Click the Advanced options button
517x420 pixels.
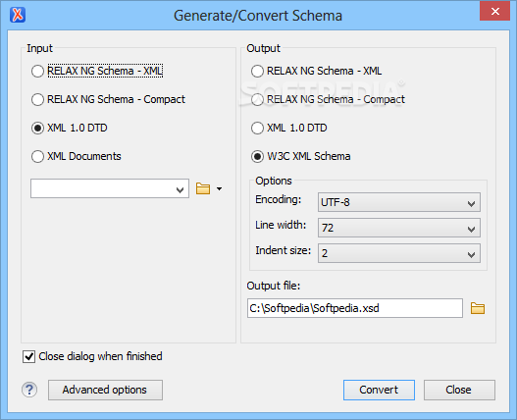pyautogui.click(x=105, y=390)
